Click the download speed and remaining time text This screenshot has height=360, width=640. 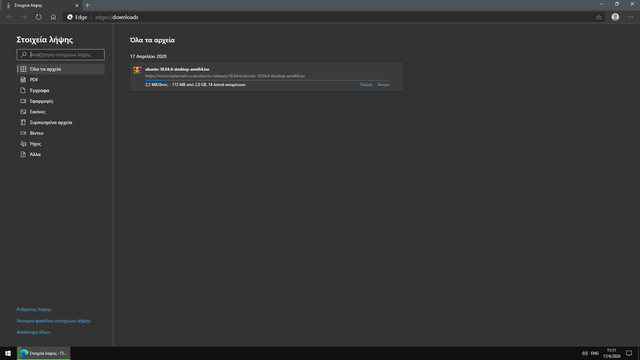tap(195, 84)
